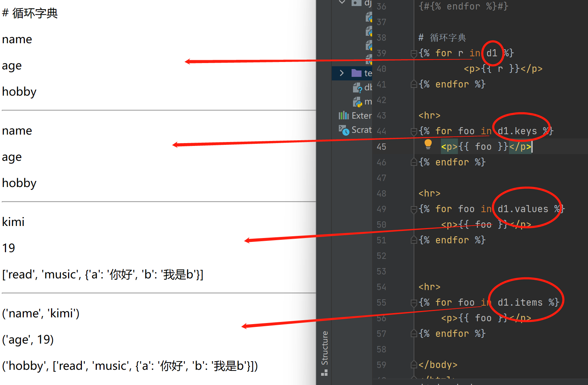Collapse the d1.values loop fold marker on line 49
Screen dimensions: 588x385
pos(414,209)
